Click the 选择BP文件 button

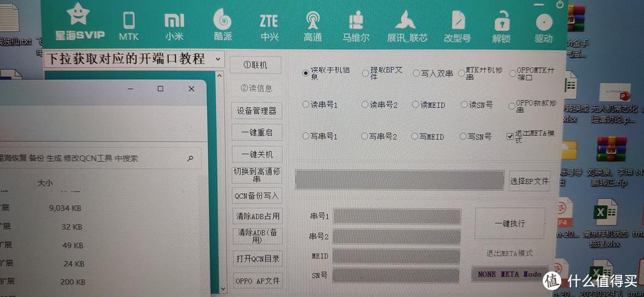click(x=529, y=181)
